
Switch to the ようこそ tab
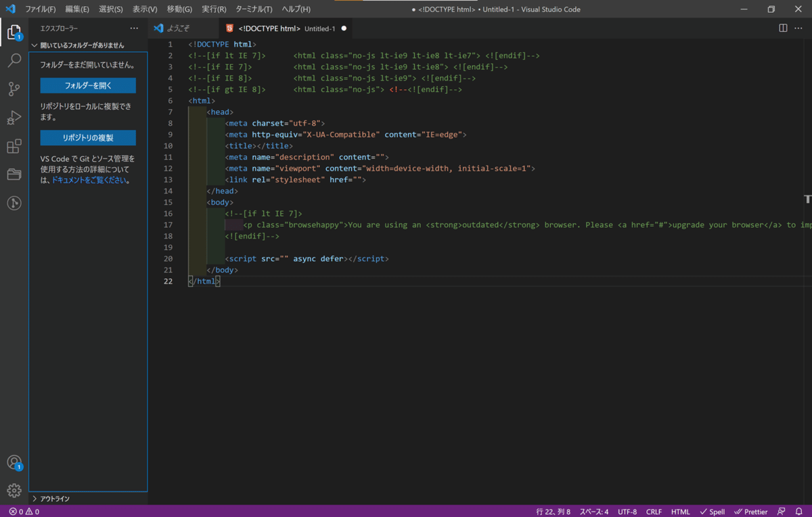point(183,28)
